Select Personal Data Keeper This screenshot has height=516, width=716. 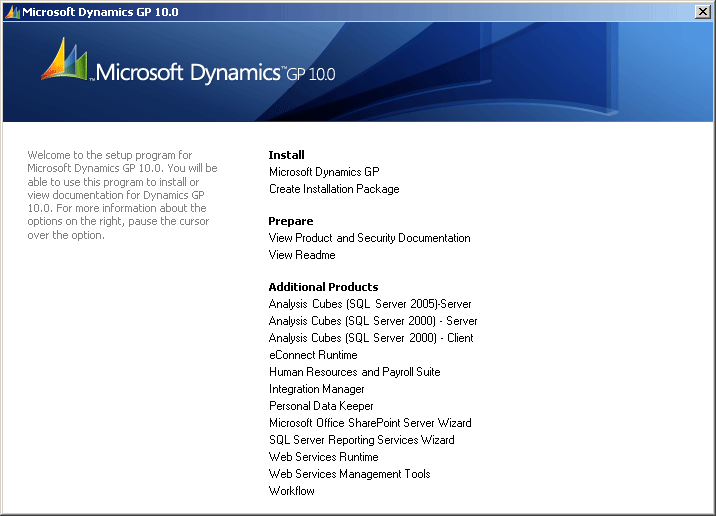click(x=321, y=406)
